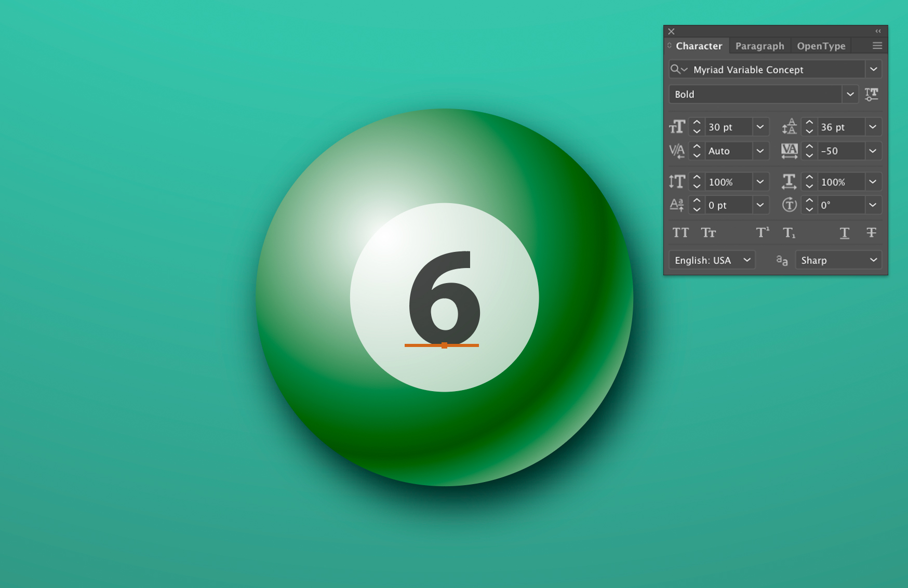Collapse the panel with the double-arrow button
The image size is (908, 588).
click(878, 31)
